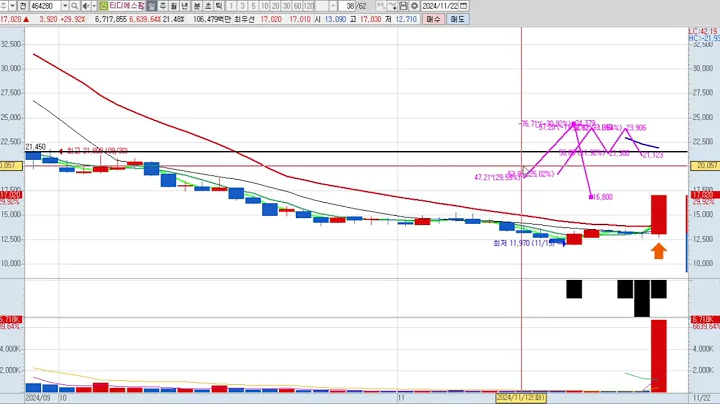This screenshot has width=720, height=404.
Task: Click the high price 17,030
Action: pyautogui.click(x=370, y=19)
